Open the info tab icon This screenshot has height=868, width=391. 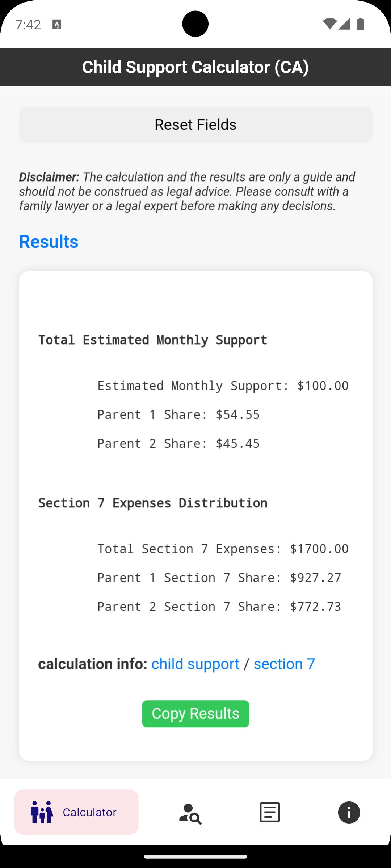point(349,812)
